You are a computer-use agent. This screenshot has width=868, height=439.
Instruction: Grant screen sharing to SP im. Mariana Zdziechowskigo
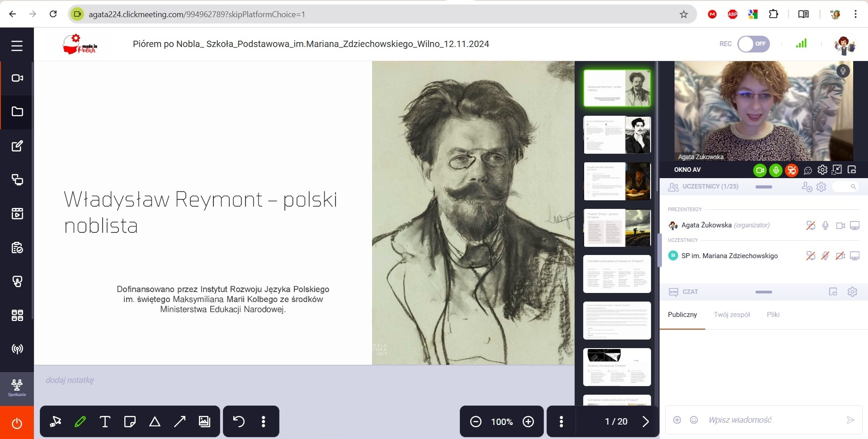point(854,256)
